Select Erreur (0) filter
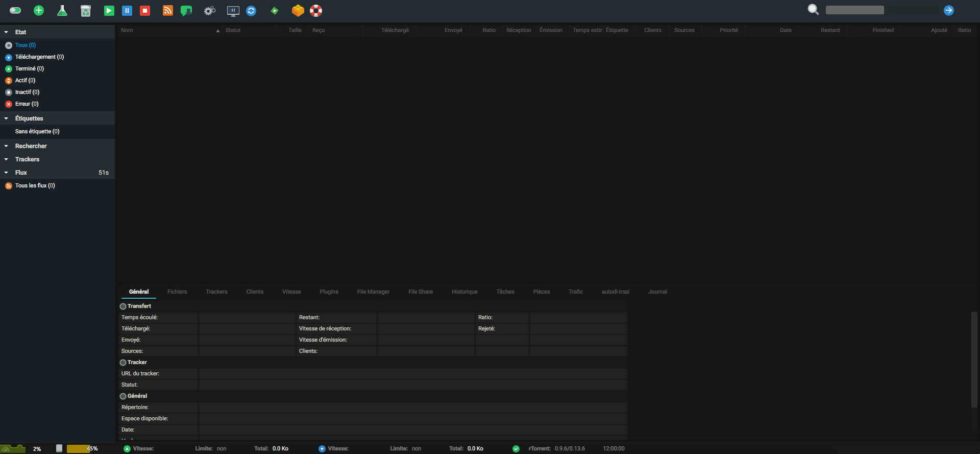Viewport: 980px width, 454px height. [27, 104]
